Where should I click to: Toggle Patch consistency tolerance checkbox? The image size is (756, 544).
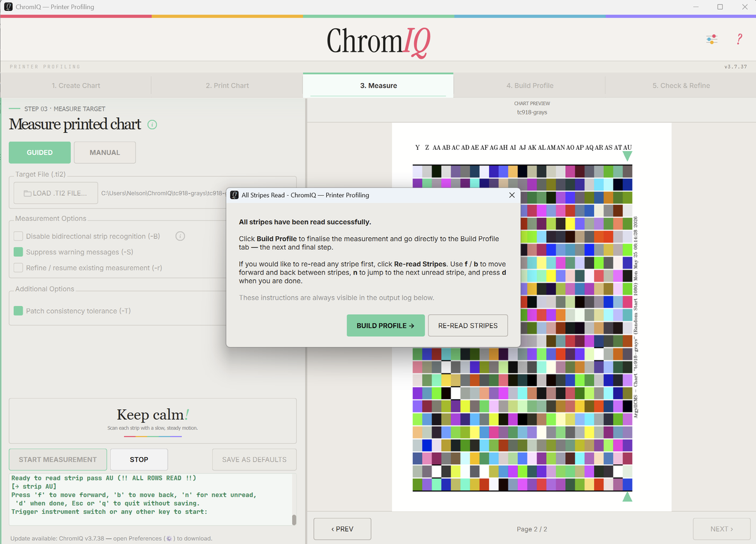18,311
